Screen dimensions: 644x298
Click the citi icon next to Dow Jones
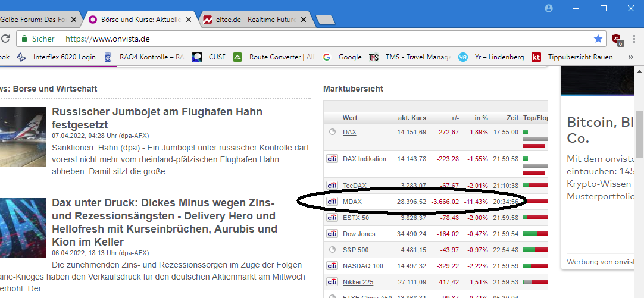[x=332, y=234]
